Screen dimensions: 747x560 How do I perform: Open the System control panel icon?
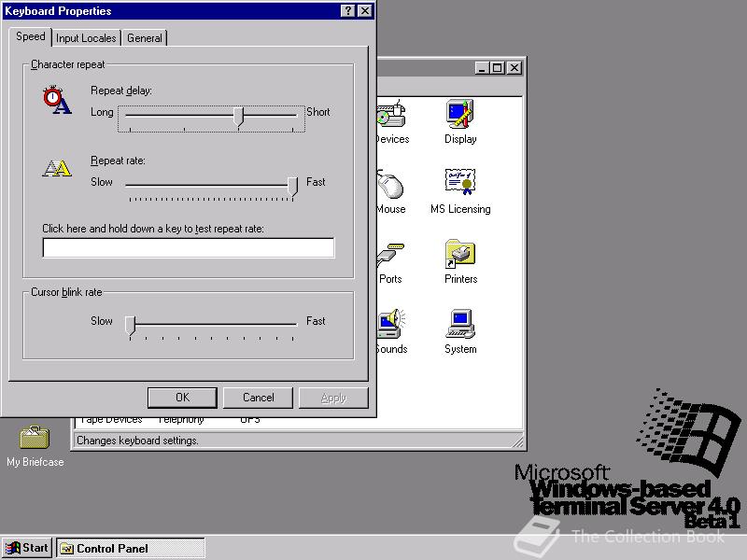coord(458,324)
